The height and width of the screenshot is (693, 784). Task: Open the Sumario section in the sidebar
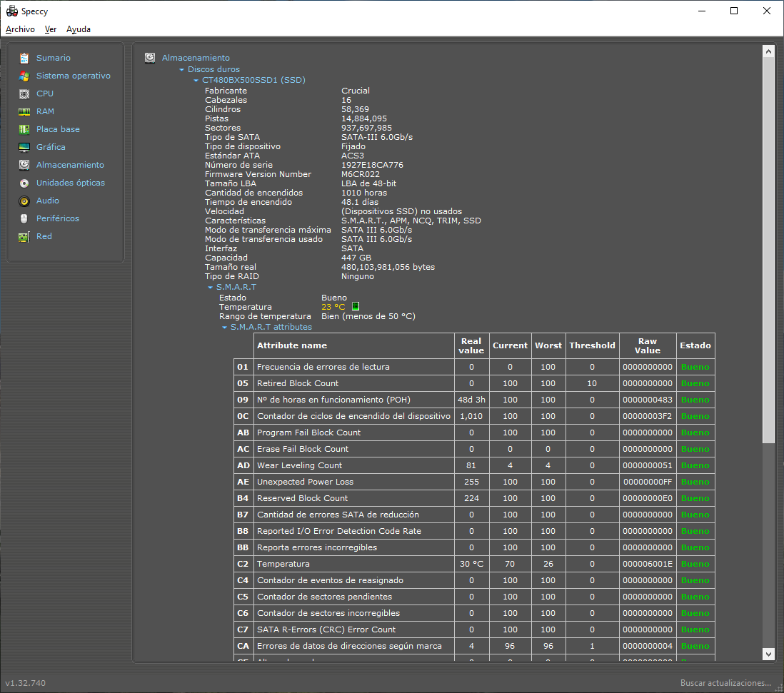[26, 58]
